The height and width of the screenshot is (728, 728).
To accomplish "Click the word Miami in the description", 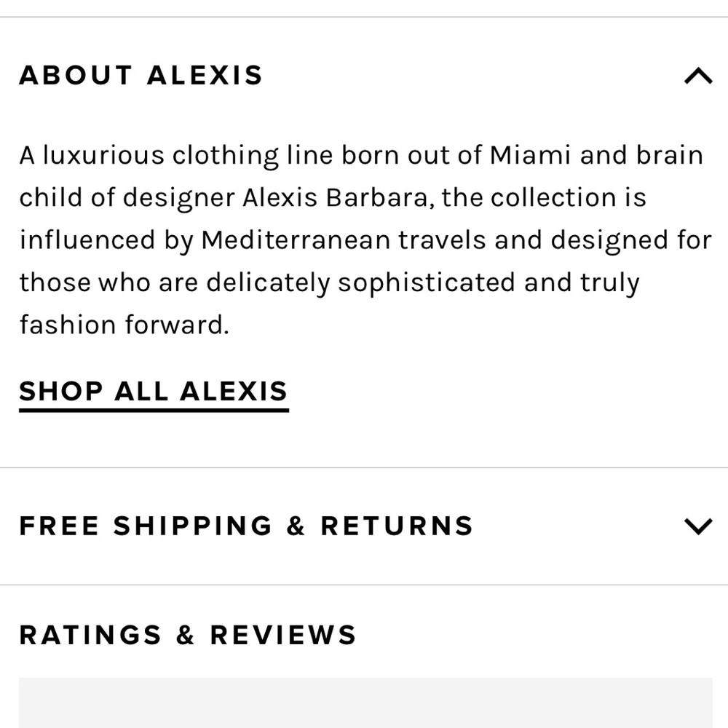I will tap(530, 155).
